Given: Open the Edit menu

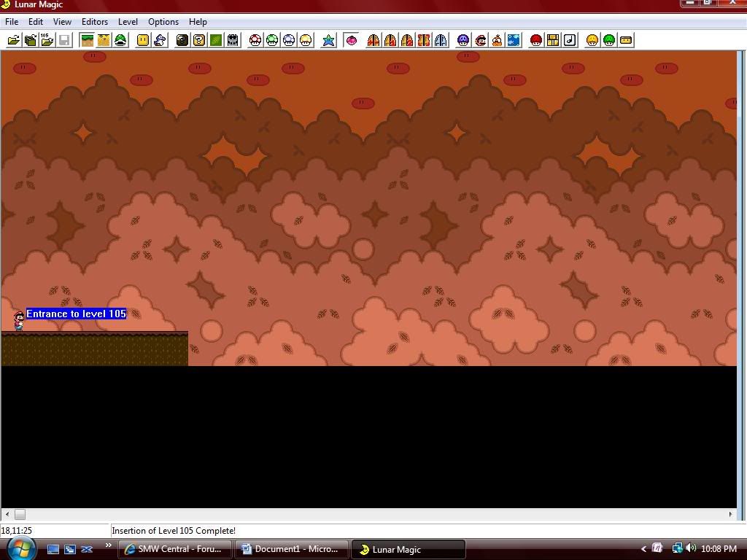Looking at the screenshot, I should coord(36,22).
